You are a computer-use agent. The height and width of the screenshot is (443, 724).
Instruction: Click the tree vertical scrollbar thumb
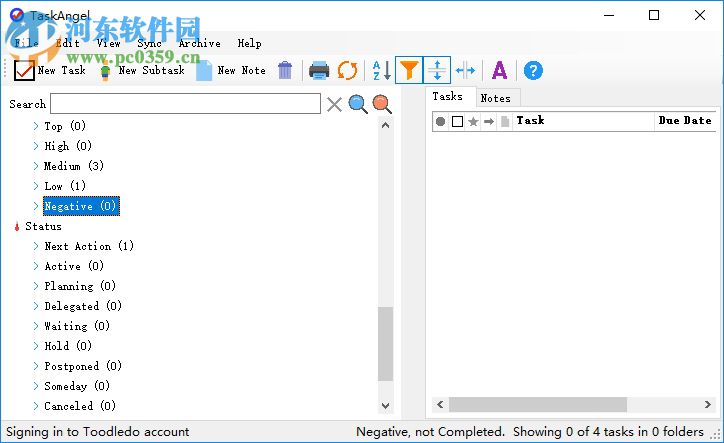pos(386,344)
